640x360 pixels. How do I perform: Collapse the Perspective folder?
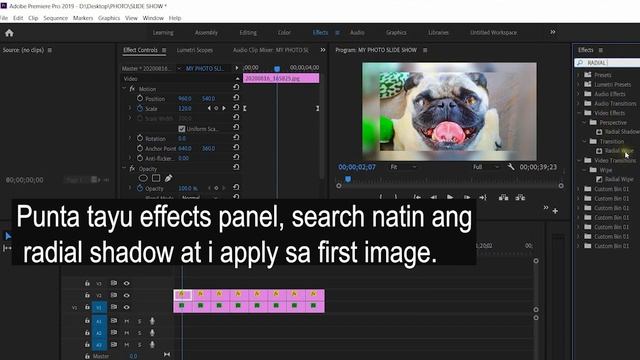click(x=584, y=122)
